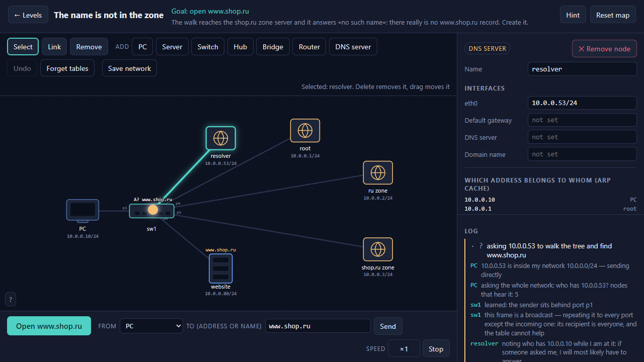Click the DNS server address field

click(x=582, y=137)
